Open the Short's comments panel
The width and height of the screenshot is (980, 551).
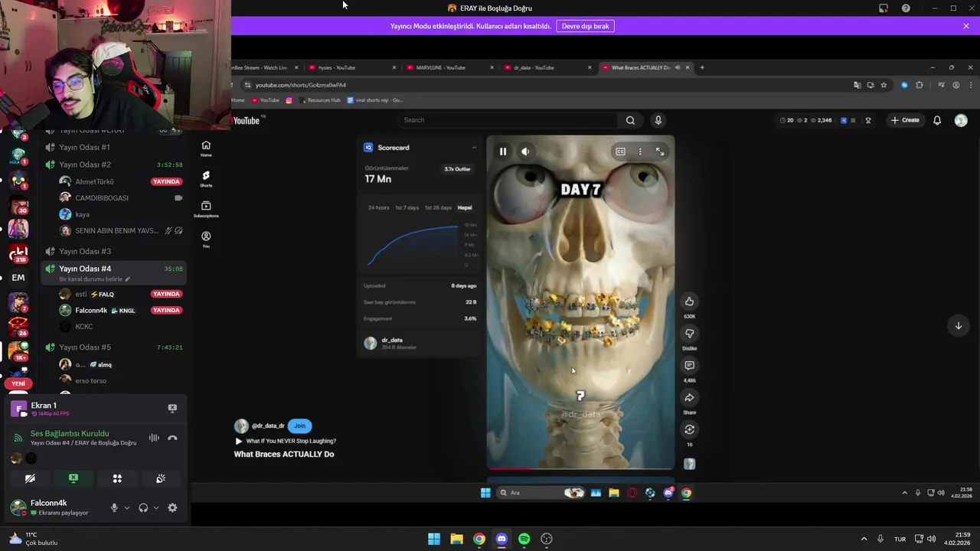click(689, 366)
